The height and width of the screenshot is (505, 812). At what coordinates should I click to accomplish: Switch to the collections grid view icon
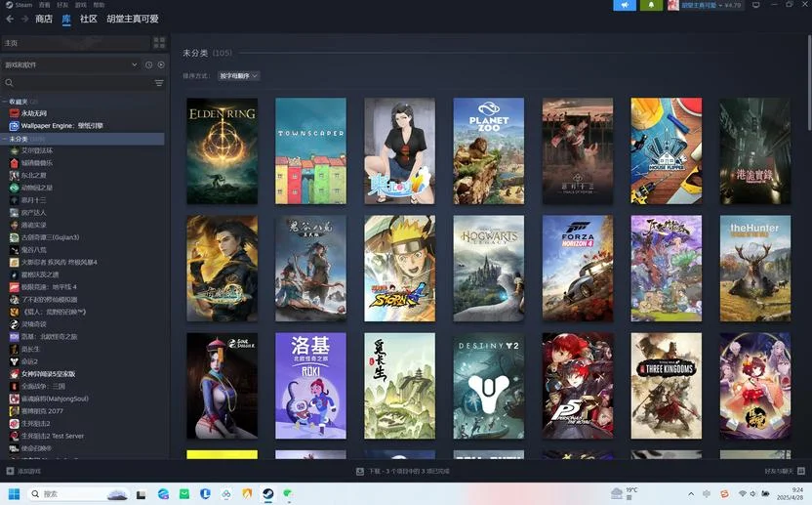tap(159, 43)
